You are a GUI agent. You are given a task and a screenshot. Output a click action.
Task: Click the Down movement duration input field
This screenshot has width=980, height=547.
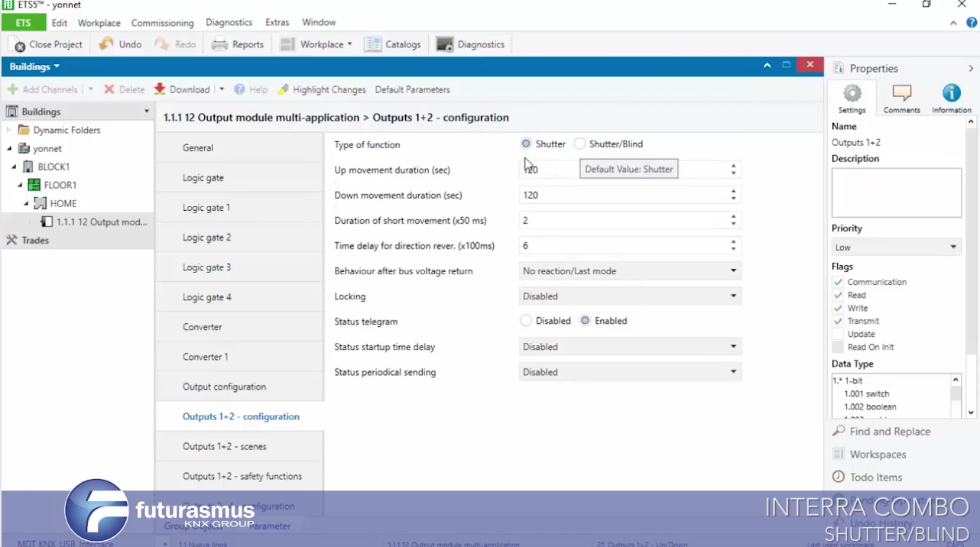coord(623,196)
